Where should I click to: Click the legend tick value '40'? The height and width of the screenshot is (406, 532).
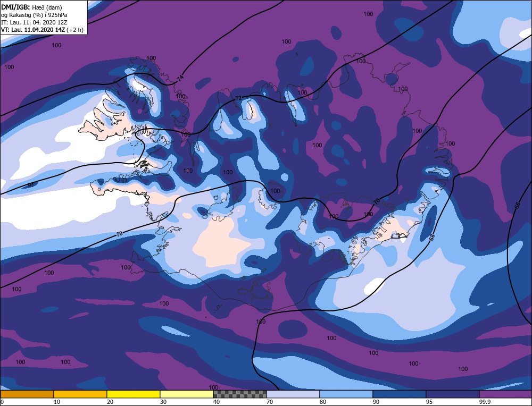pyautogui.click(x=216, y=402)
